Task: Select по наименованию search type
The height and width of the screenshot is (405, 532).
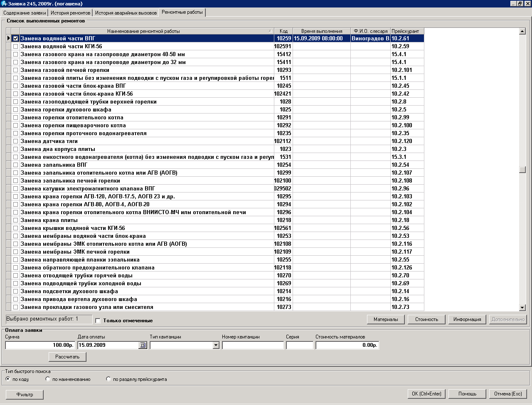Action: click(48, 379)
